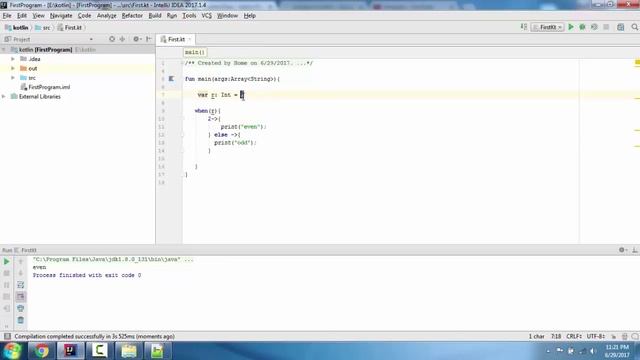640x360 pixels.
Task: Expand External Libraries node
Action: 4,96
